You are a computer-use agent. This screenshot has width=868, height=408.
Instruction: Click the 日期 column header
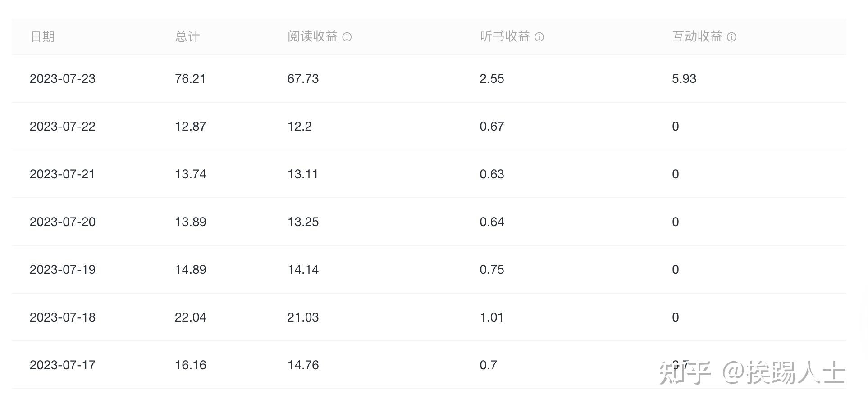(42, 36)
